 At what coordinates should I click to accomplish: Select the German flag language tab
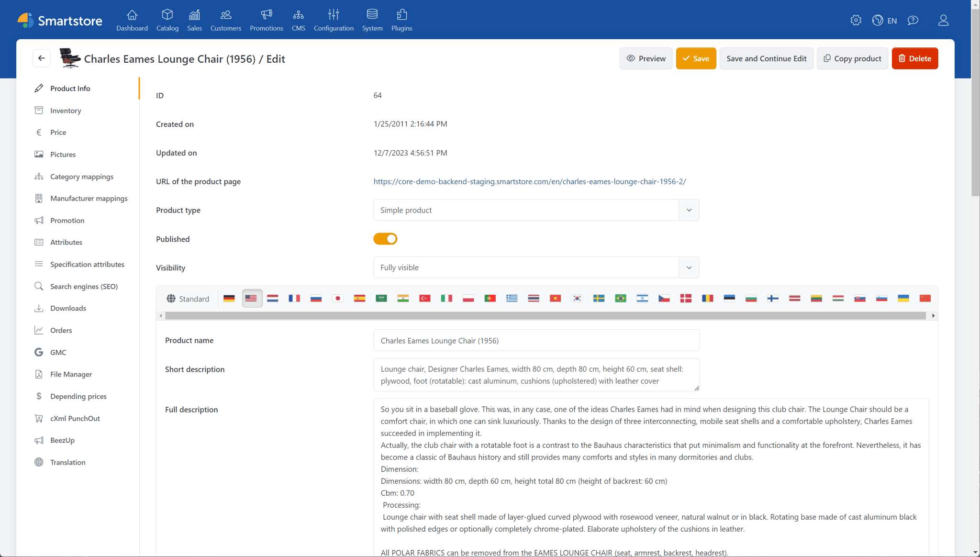click(229, 299)
